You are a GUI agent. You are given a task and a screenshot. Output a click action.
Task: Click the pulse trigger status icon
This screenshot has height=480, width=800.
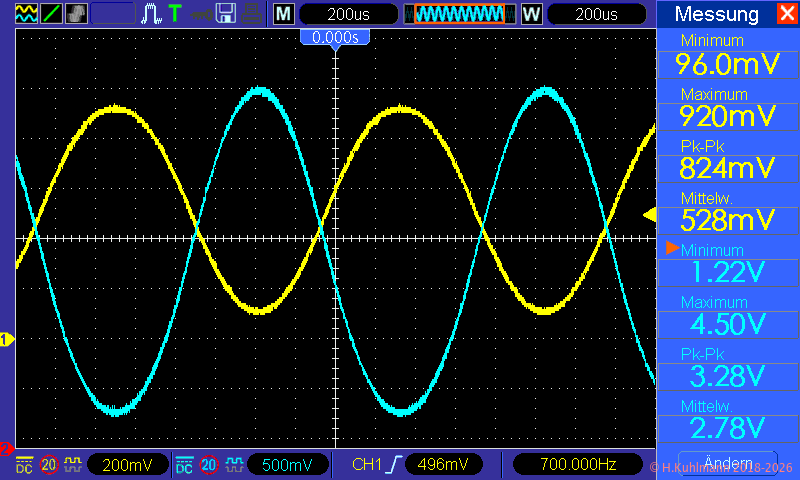tap(152, 14)
